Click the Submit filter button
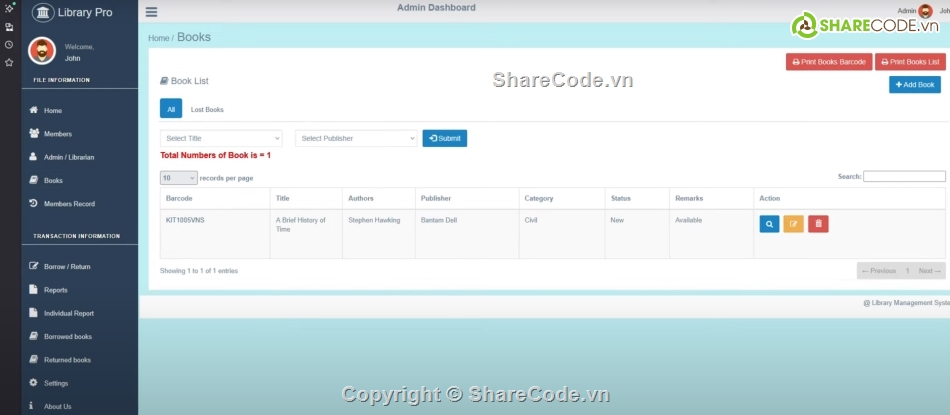 [445, 139]
